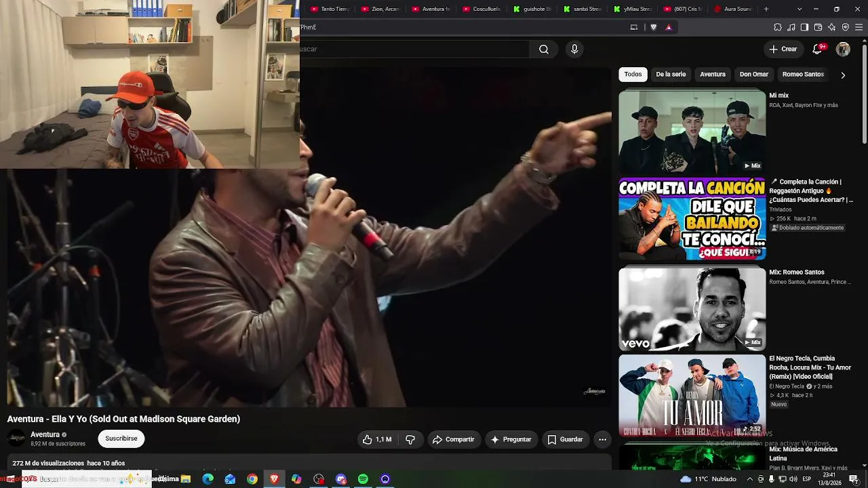Viewport: 868px width, 488px height.
Task: Open 'Completa la Canción' video thumbnail
Action: tap(692, 219)
